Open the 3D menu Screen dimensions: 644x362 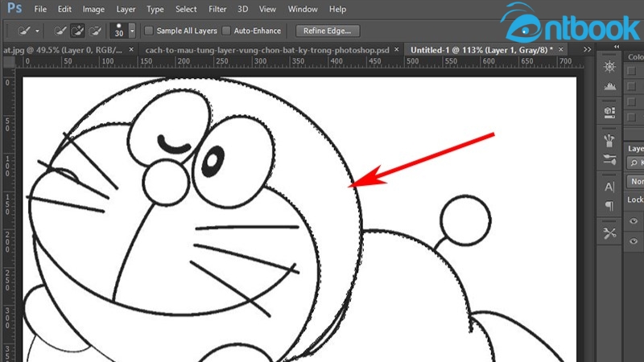pyautogui.click(x=243, y=9)
